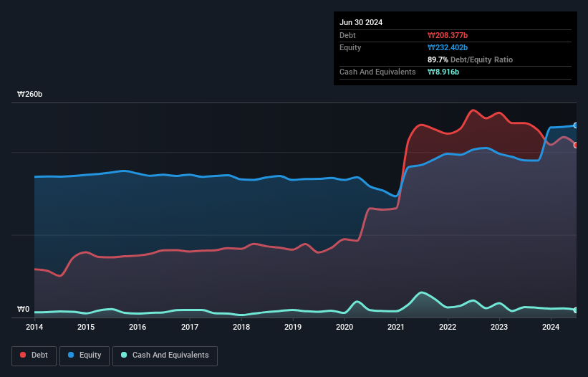Image resolution: width=588 pixels, height=377 pixels.
Task: Click the red Debt legend dot
Action: [23, 355]
